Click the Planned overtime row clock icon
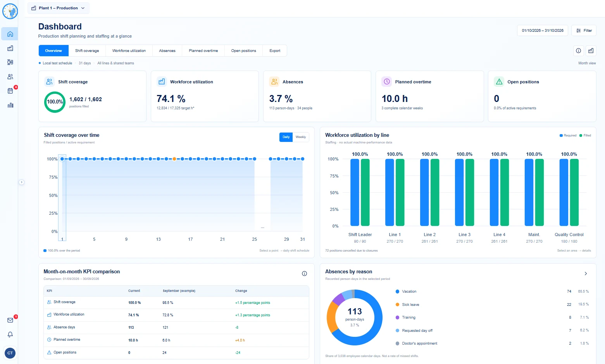 tap(49, 340)
